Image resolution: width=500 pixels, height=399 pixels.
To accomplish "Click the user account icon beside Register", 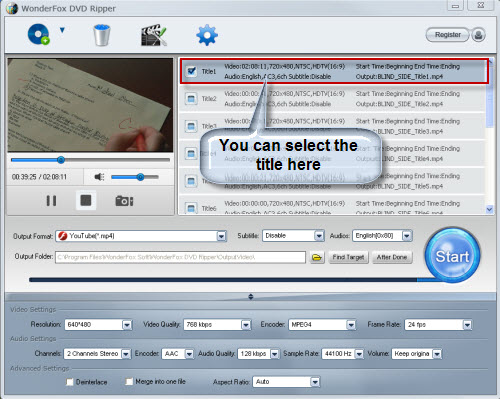I will (478, 35).
